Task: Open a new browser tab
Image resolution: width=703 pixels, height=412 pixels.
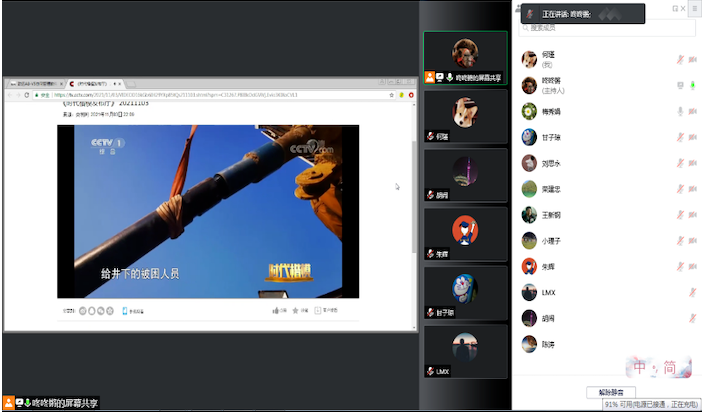Action: (131, 84)
